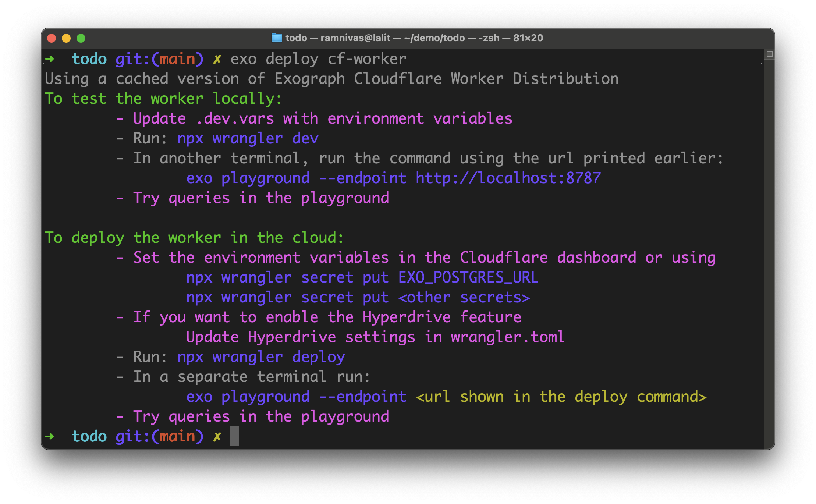Click the 'npx wrangler dev' command text
Screen dimensions: 816x504
tap(248, 138)
